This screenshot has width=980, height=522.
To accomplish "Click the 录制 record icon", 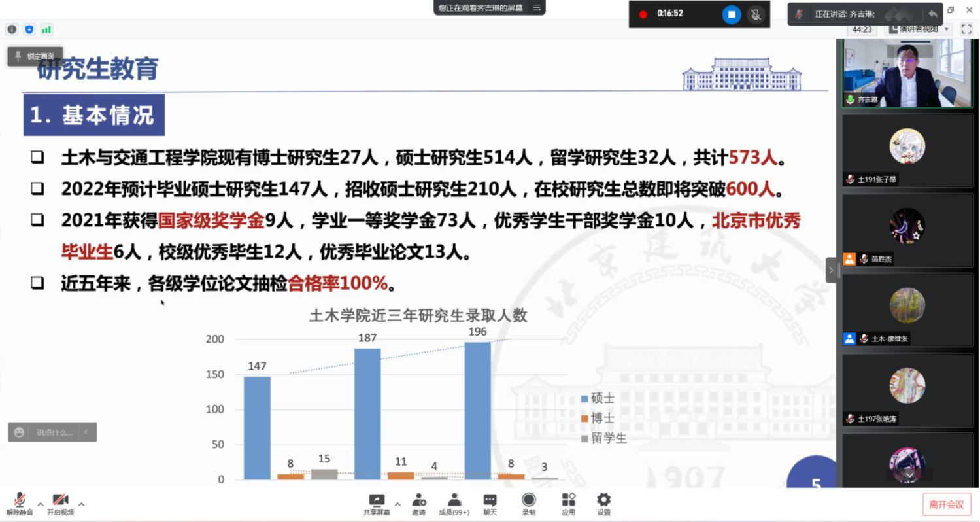I will point(528,504).
